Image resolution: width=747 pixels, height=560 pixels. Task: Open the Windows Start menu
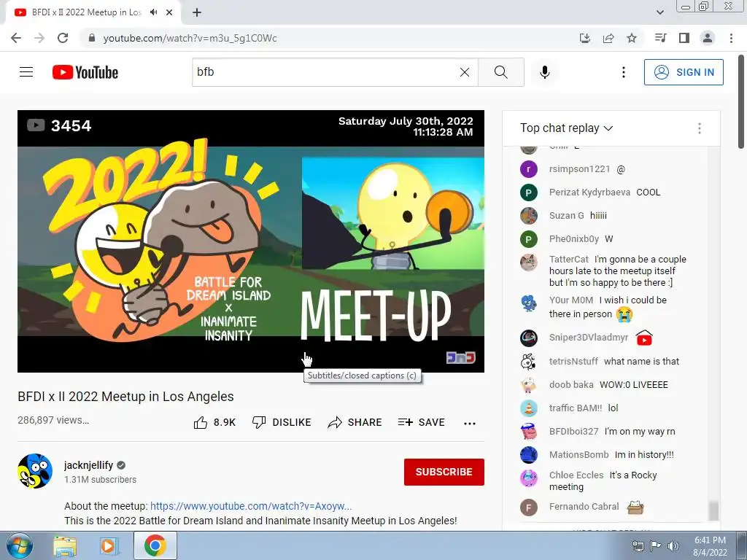tap(18, 545)
